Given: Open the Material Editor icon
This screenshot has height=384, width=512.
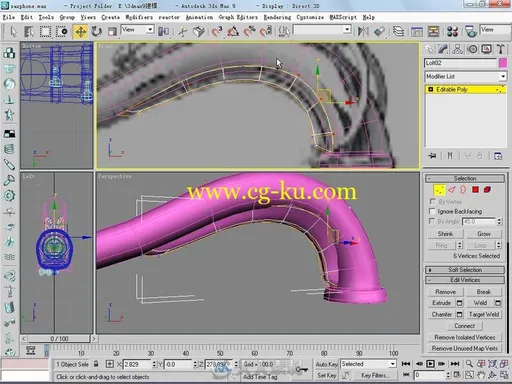Looking at the screenshot, I should pyautogui.click(x=452, y=32).
